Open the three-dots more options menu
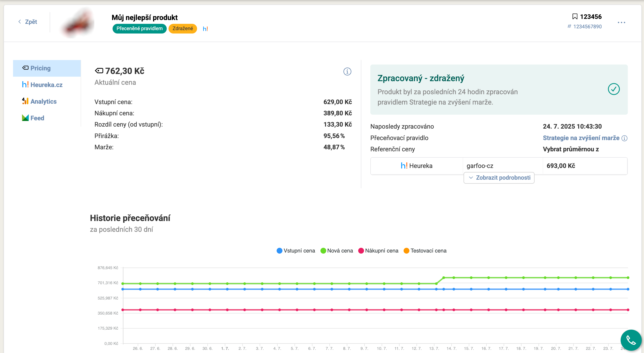Screen dimensions: 644x353 tap(621, 22)
